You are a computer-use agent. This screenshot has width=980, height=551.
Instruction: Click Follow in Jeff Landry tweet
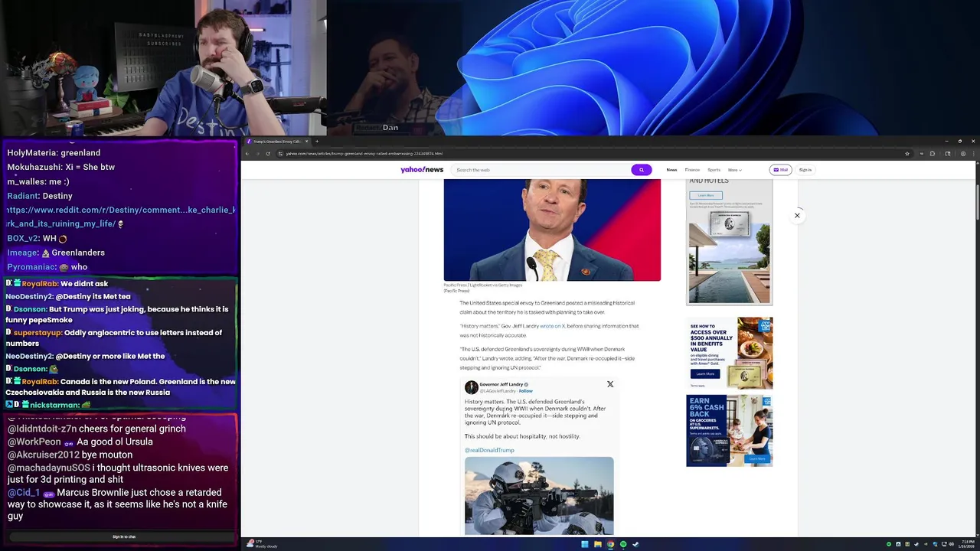525,391
